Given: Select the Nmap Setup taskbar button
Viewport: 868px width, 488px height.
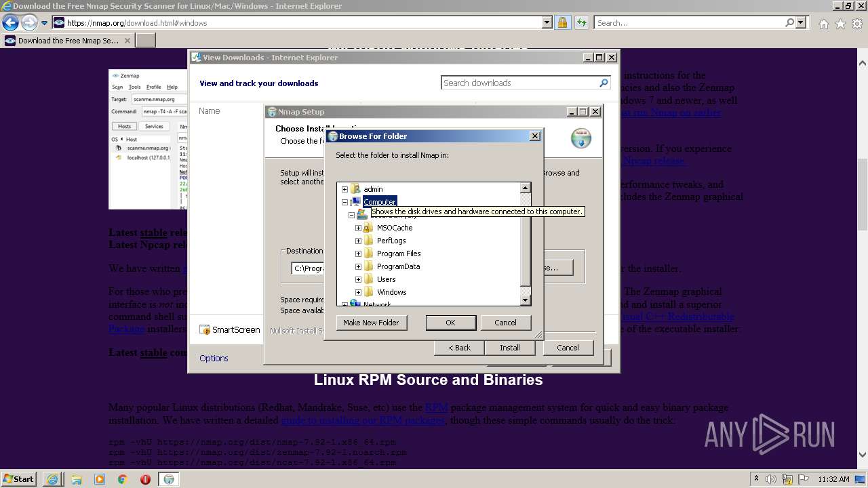Looking at the screenshot, I should point(169,479).
